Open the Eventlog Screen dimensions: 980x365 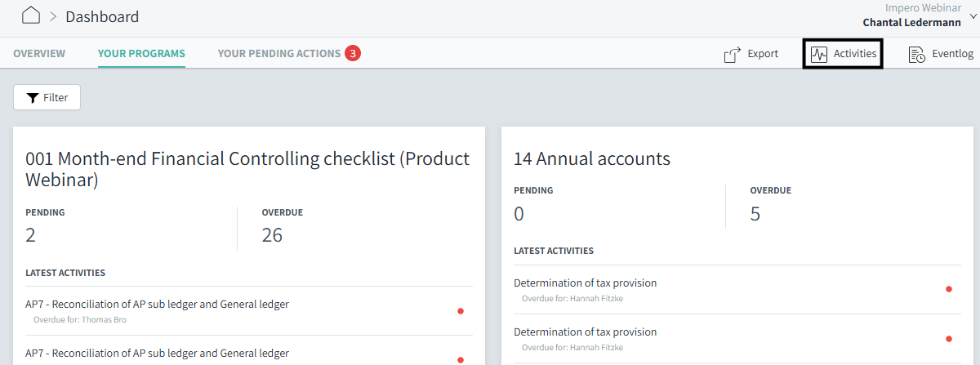coord(941,54)
